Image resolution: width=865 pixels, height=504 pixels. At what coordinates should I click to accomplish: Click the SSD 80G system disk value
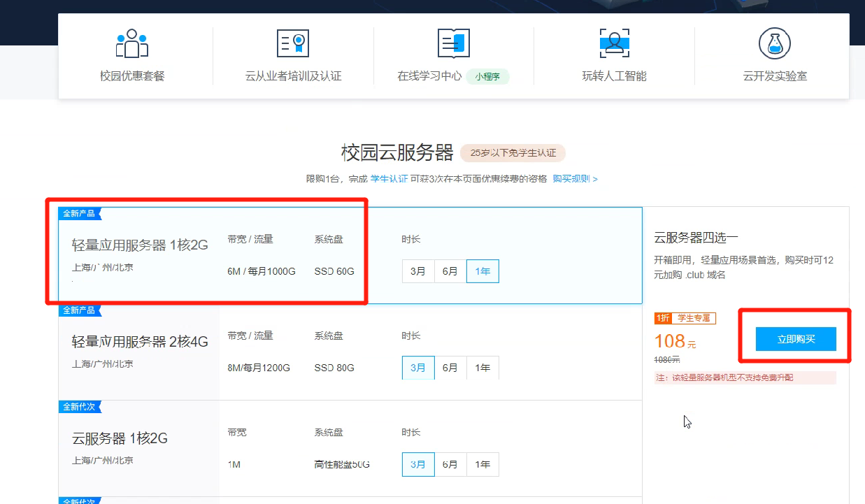(x=334, y=368)
